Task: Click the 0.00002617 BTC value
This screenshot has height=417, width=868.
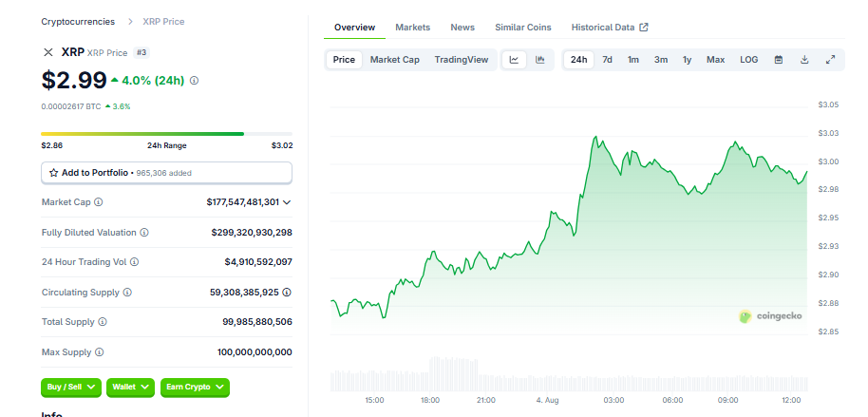Action: coord(71,106)
